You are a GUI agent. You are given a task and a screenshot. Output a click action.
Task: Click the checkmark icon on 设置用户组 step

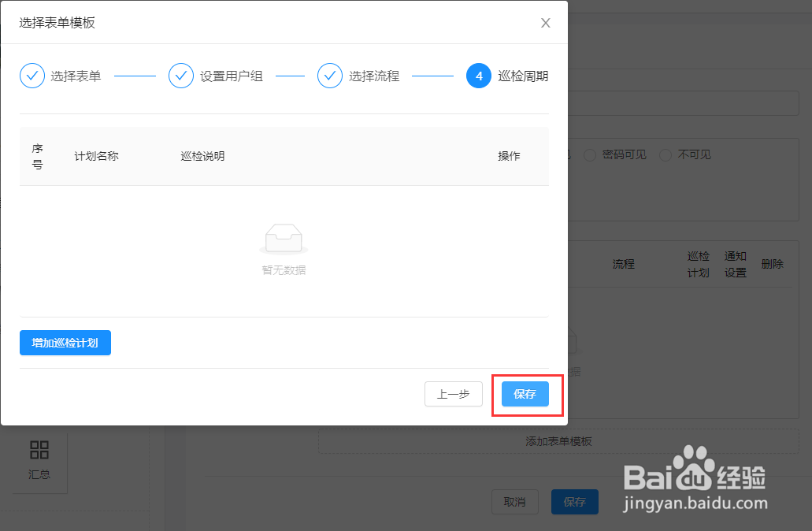pos(181,76)
